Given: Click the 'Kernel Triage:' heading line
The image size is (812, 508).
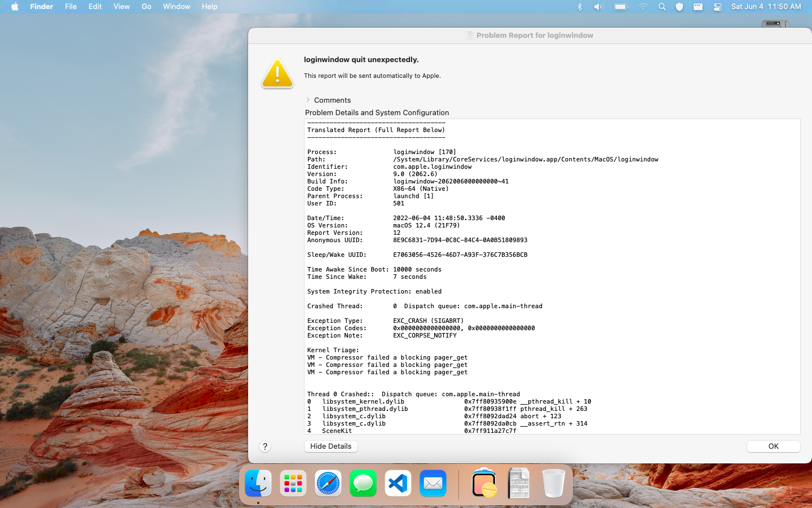Looking at the screenshot, I should tap(333, 351).
